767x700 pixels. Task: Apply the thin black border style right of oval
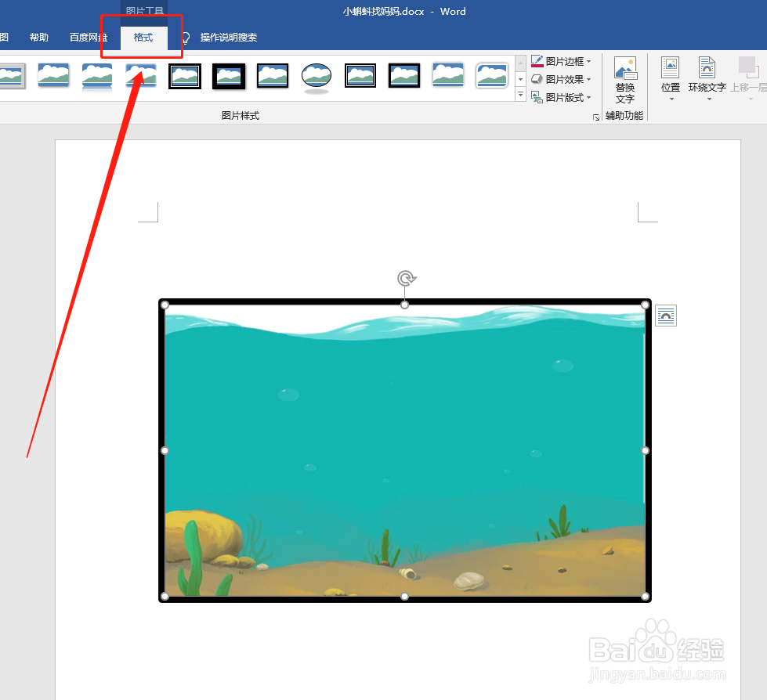tap(360, 76)
